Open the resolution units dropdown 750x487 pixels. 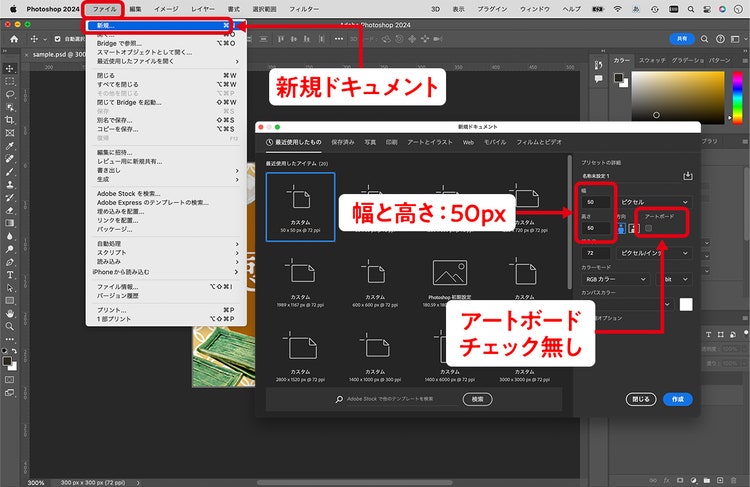pos(654,253)
